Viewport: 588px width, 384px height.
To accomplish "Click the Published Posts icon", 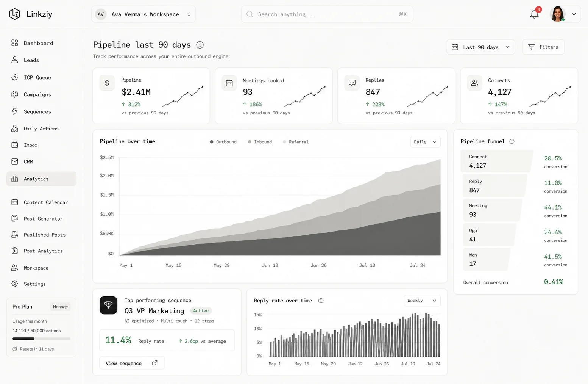I will [x=15, y=235].
